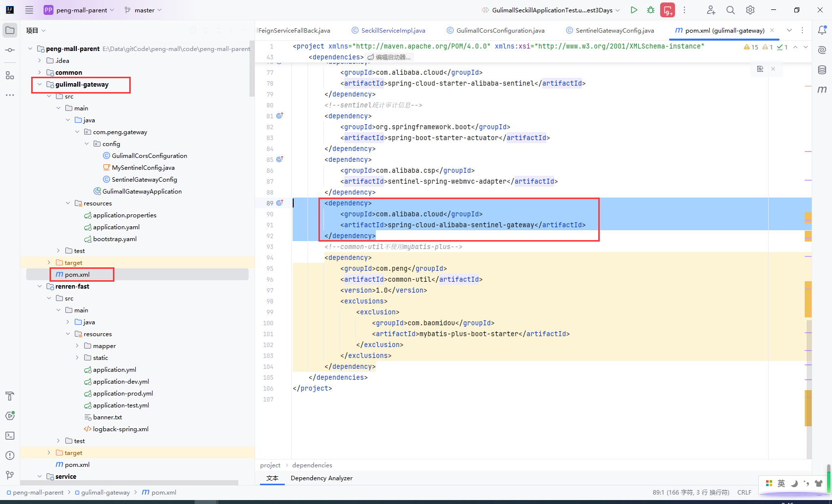This screenshot has width=832, height=504.
Task: Close the floating editor toolbar
Action: click(x=773, y=69)
